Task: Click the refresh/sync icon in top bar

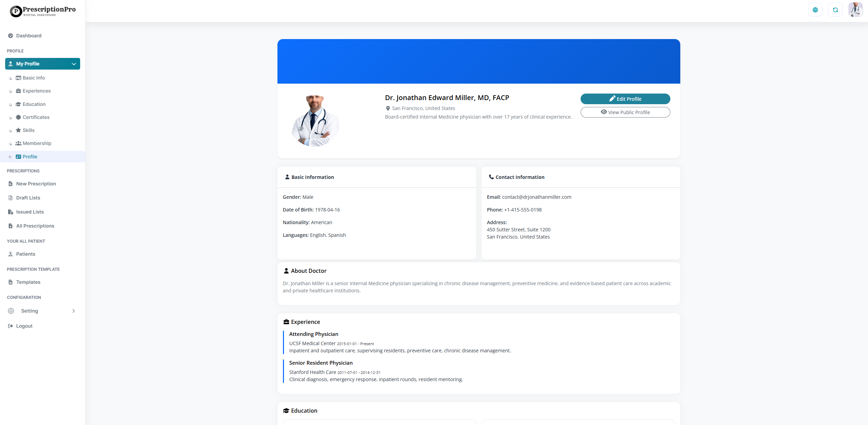Action: pos(835,9)
